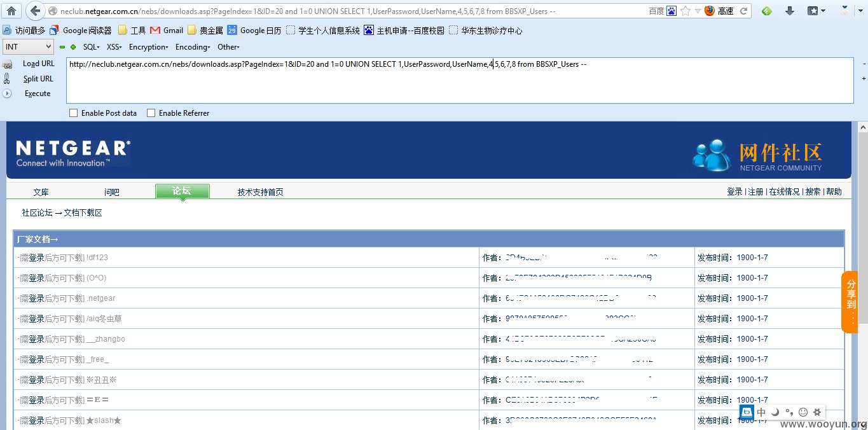The height and width of the screenshot is (430, 868).
Task: Switch to the 文库 tab
Action: tap(41, 192)
